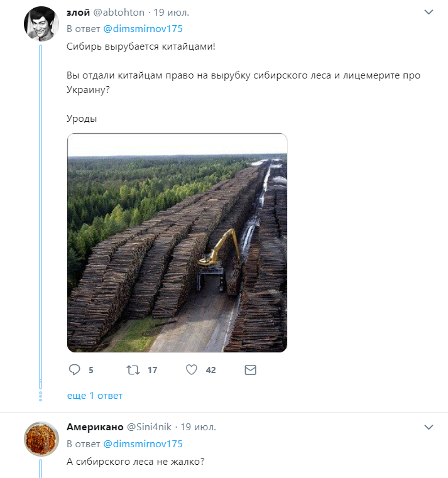Click the likes count 42
448x478 pixels.
(210, 370)
